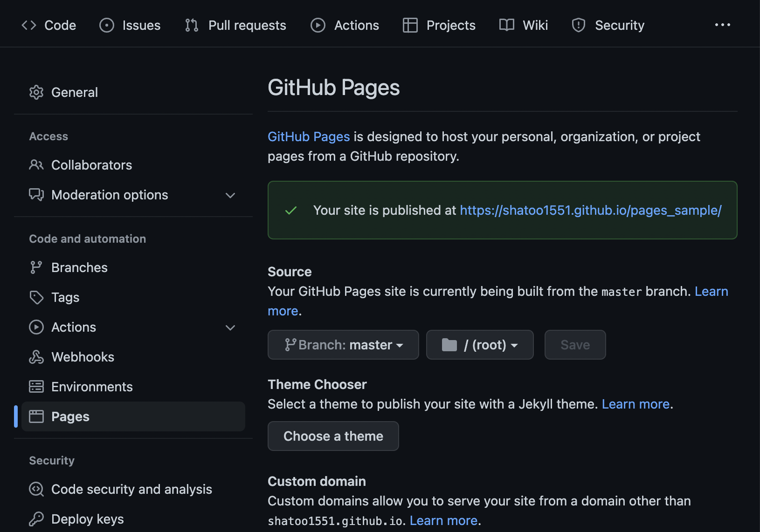Open Learn more link in Source section
The height and width of the screenshot is (532, 760).
[712, 291]
